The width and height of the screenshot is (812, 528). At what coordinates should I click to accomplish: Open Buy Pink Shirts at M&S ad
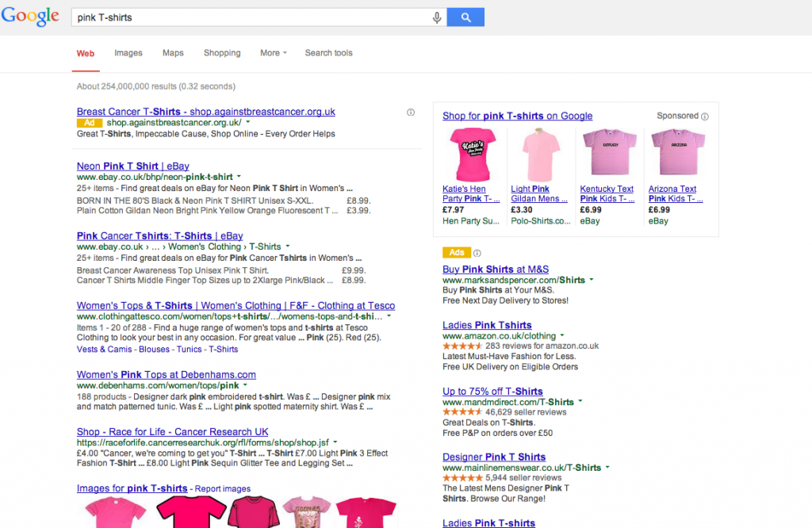[496, 270]
